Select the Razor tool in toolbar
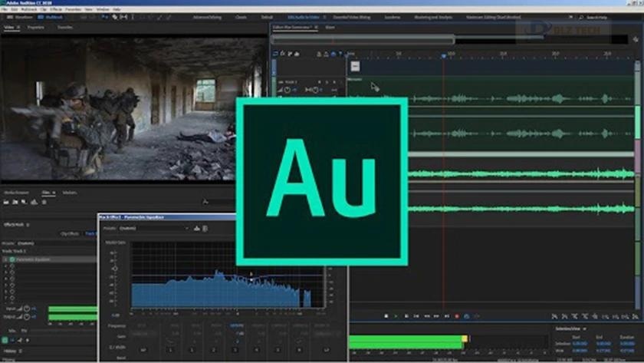Screen dimensions: 644x363 114,17
